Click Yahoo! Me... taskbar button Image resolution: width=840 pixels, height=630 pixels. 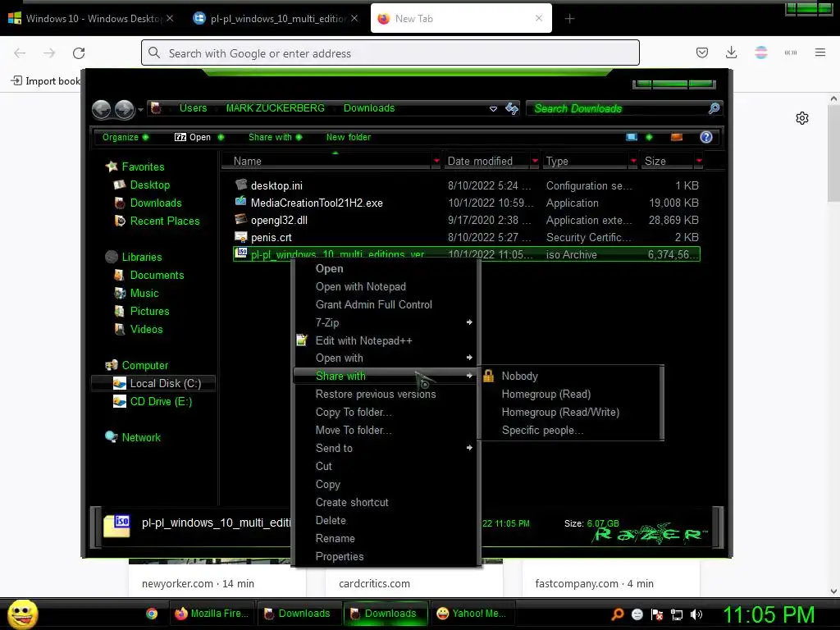[472, 614]
